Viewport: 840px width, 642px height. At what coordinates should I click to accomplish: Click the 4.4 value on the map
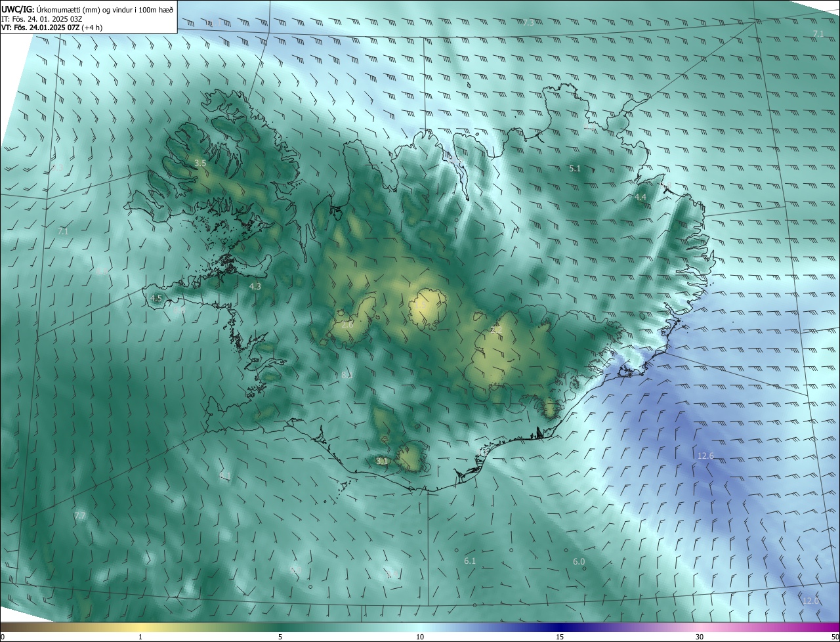[640, 198]
